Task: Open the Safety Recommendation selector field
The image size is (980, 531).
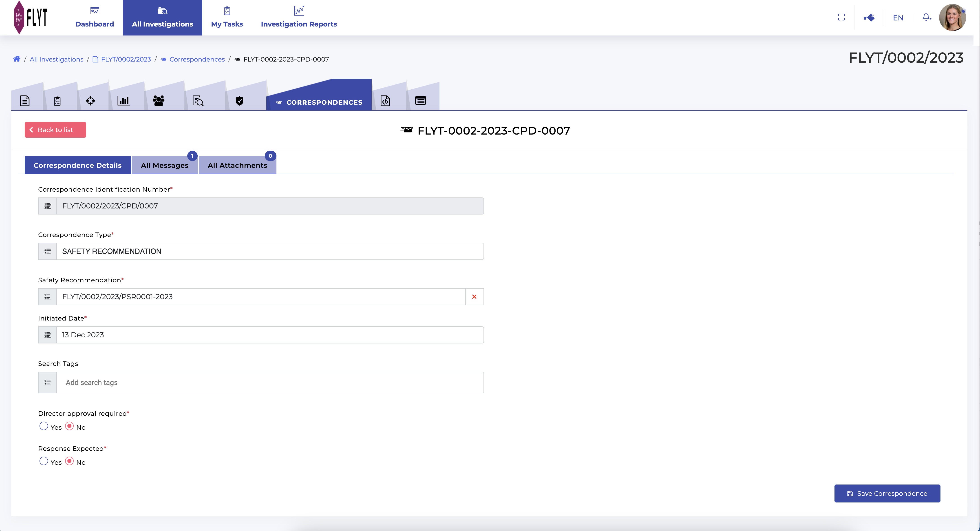Action: click(x=260, y=296)
